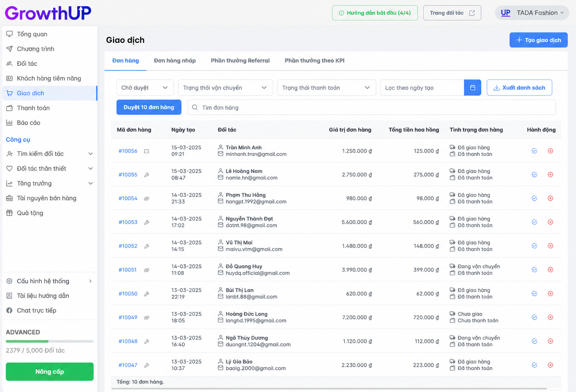Click the Tạo giao dịch button
Screen dimensions: 576x392
(538, 40)
